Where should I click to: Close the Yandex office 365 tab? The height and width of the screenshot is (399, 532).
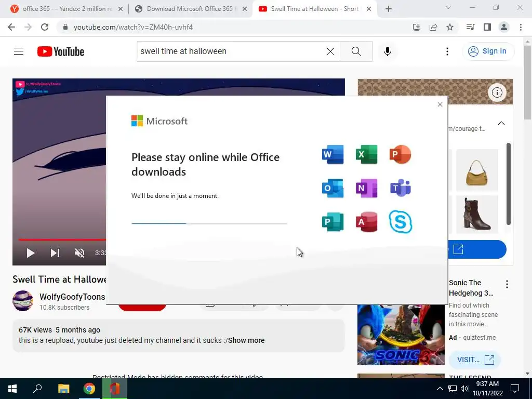pos(121,9)
